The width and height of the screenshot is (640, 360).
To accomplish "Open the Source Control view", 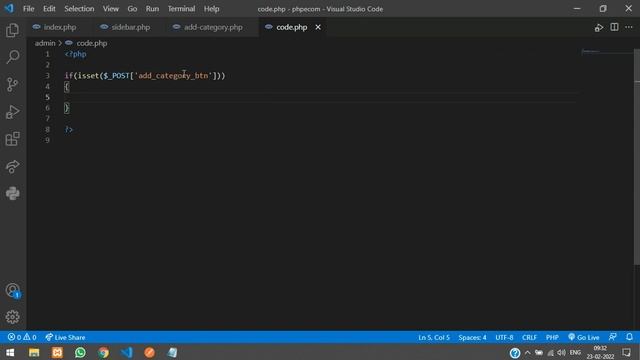I will click(13, 84).
